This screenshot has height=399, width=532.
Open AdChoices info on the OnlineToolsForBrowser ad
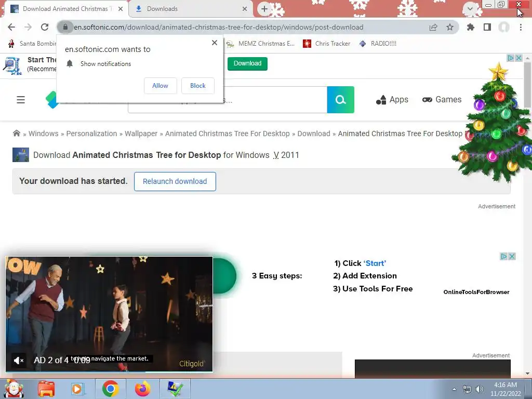click(x=504, y=257)
